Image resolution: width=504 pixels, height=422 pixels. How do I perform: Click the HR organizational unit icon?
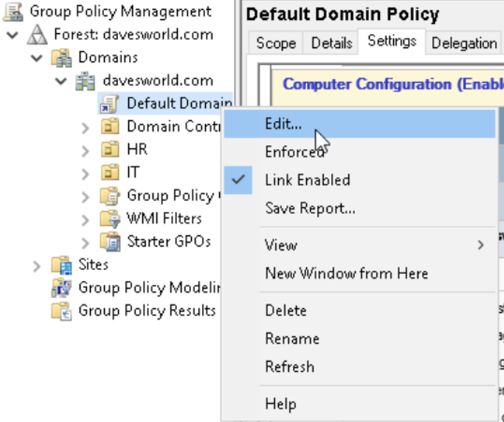coord(110,150)
